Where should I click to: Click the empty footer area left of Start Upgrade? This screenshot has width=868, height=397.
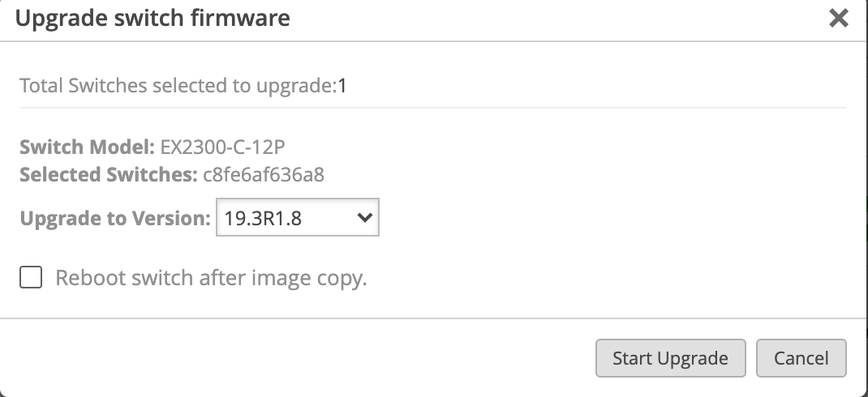[300, 358]
